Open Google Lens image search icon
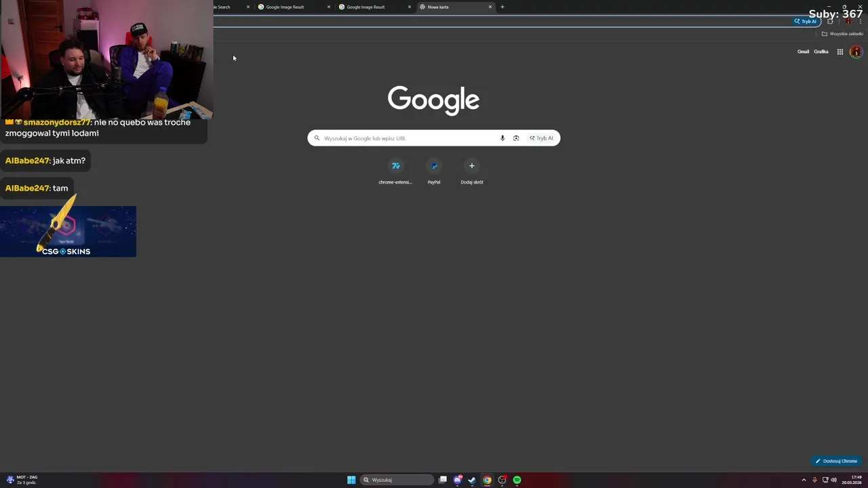Image resolution: width=868 pixels, height=488 pixels. [516, 138]
